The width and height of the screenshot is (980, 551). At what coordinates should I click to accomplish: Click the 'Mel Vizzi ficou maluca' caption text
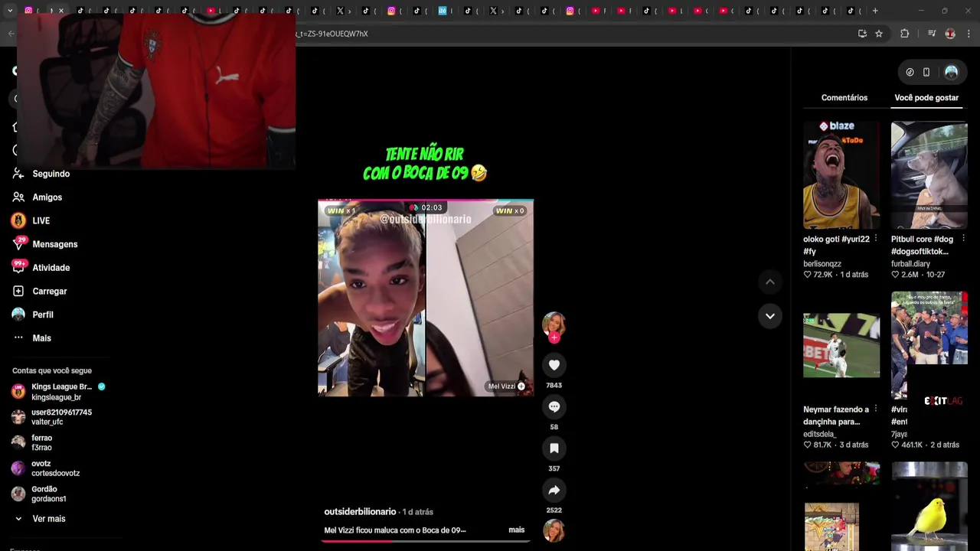395,530
